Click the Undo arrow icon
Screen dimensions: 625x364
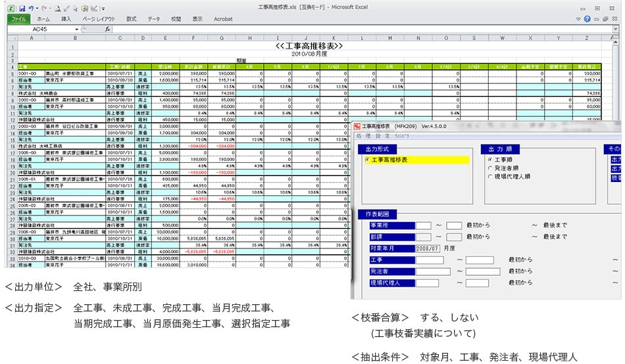coord(31,8)
